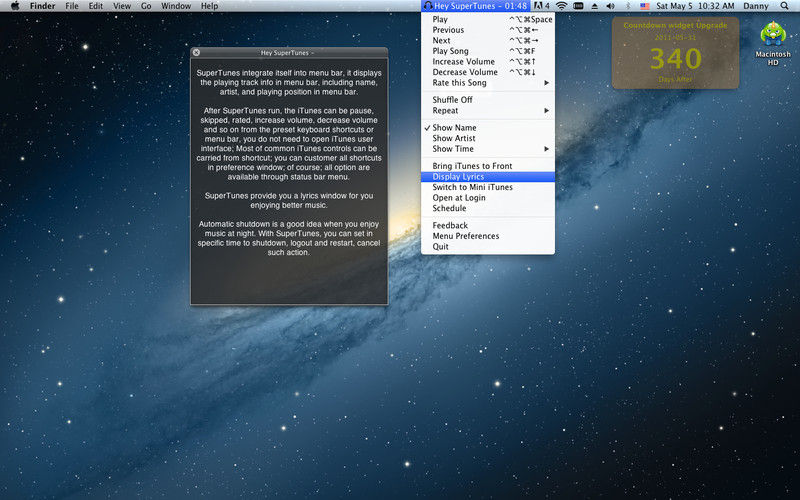800x500 pixels.
Task: Open the volume speaker icon
Action: tap(611, 6)
